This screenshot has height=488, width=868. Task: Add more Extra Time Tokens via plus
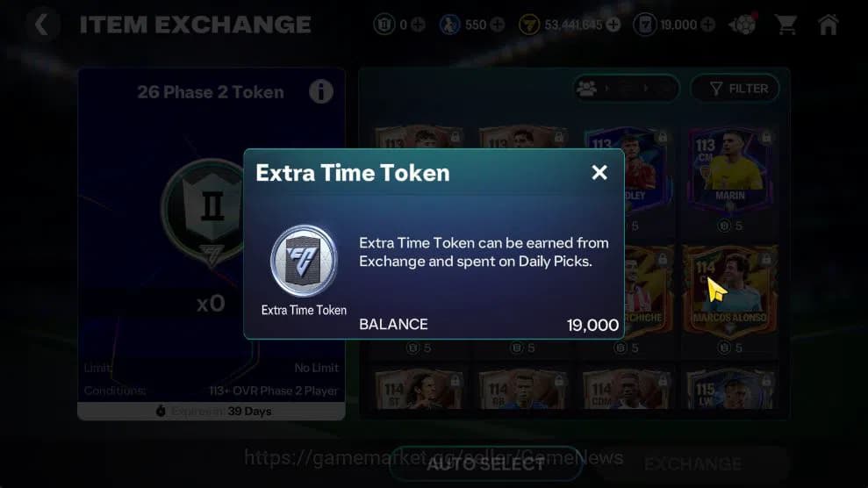click(x=708, y=25)
